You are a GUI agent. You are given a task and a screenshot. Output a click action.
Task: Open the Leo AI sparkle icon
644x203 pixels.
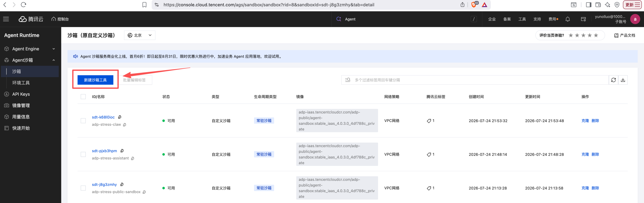[x=608, y=5]
